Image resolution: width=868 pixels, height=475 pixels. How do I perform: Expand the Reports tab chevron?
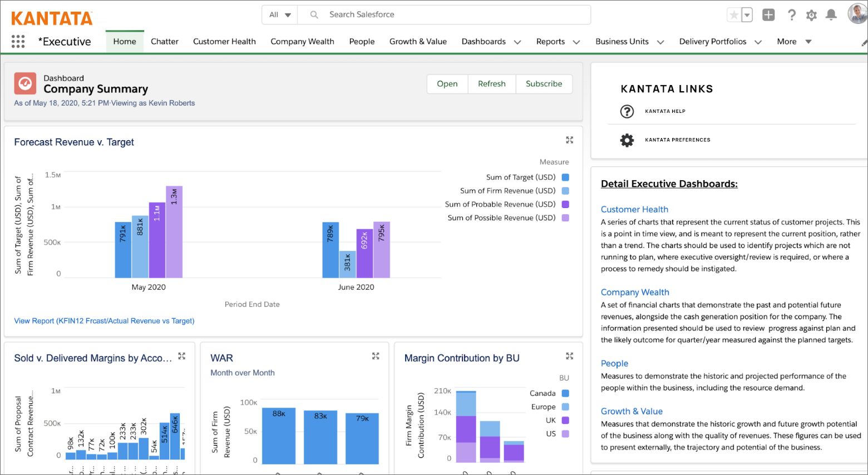tap(576, 42)
